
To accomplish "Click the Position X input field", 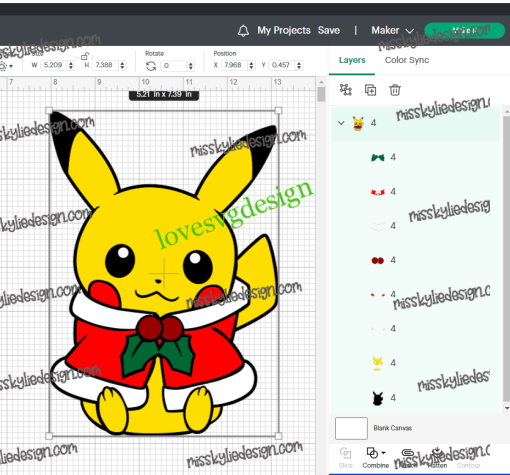I will point(235,65).
